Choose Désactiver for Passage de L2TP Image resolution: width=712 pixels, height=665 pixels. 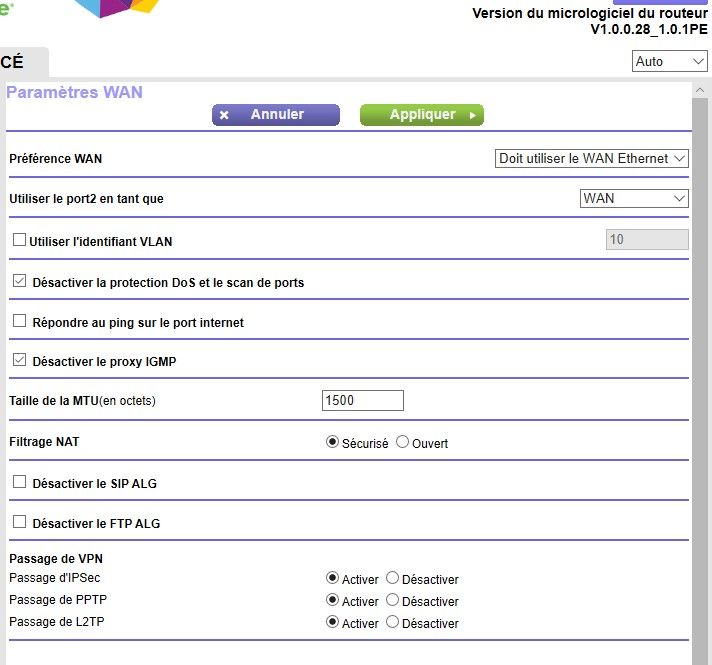(393, 622)
